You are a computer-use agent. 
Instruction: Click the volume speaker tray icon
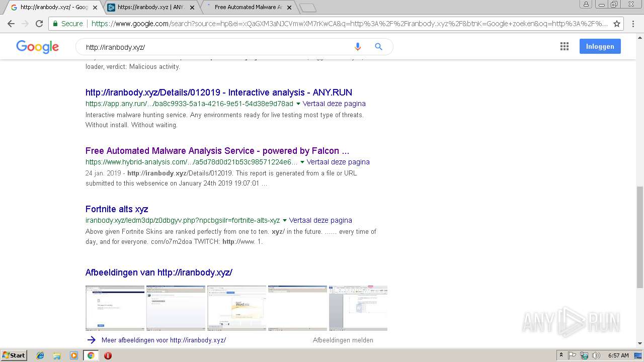(596, 355)
